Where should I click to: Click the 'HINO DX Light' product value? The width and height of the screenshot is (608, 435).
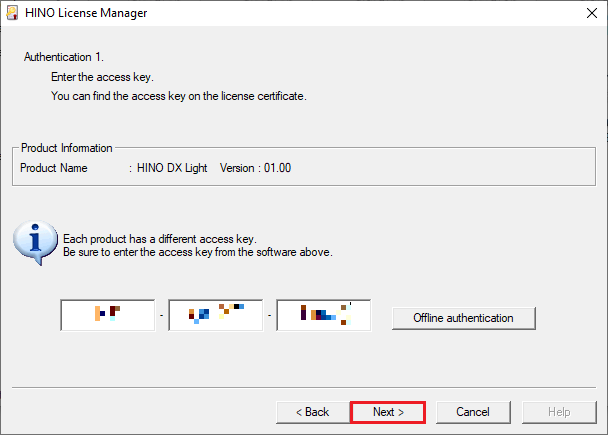(x=172, y=168)
